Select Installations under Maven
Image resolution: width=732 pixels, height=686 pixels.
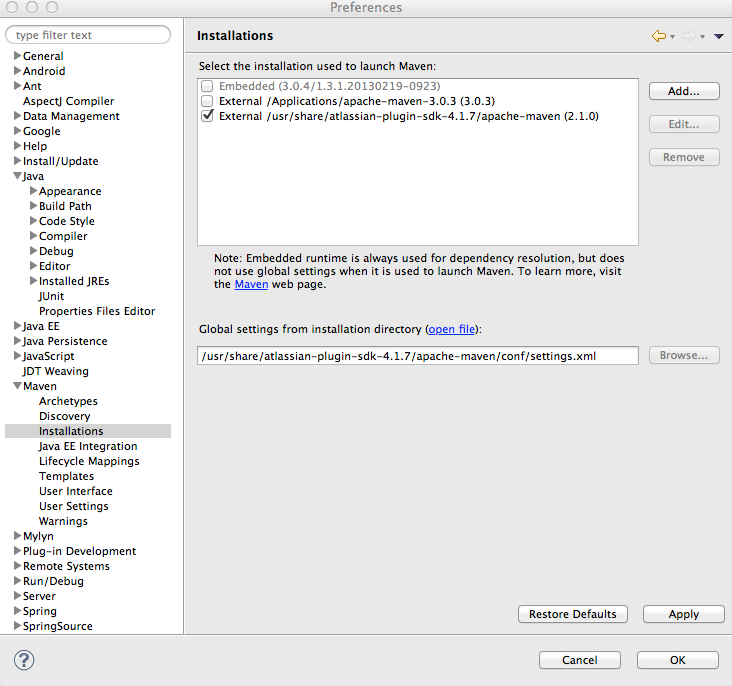[x=71, y=431]
